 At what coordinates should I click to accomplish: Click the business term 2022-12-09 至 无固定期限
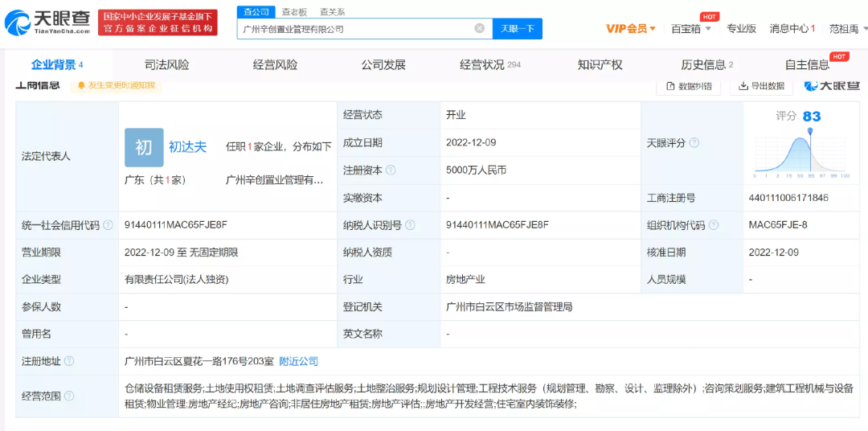[182, 252]
